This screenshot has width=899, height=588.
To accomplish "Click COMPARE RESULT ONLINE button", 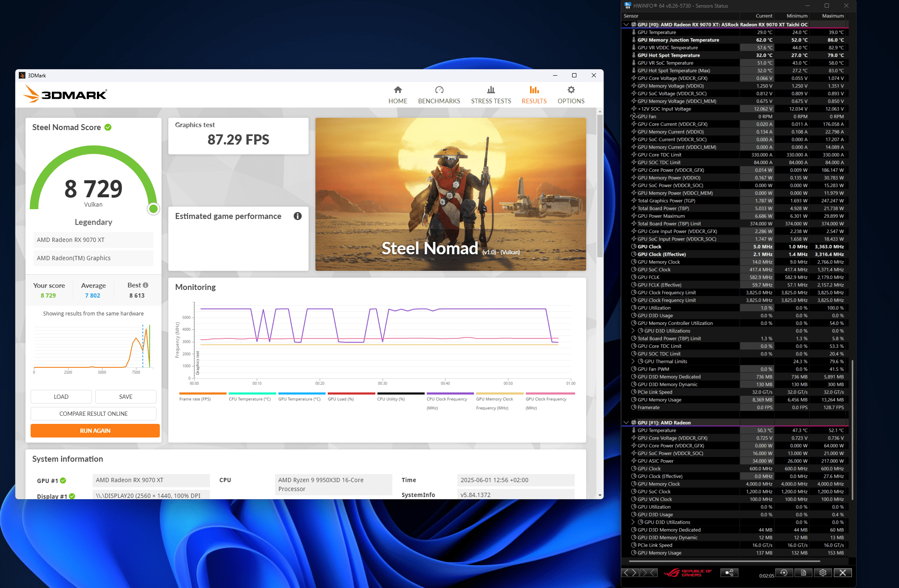I will pos(94,414).
